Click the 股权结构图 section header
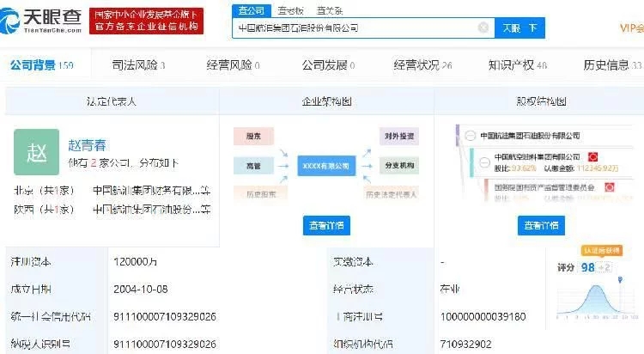The width and height of the screenshot is (644, 354). [541, 101]
